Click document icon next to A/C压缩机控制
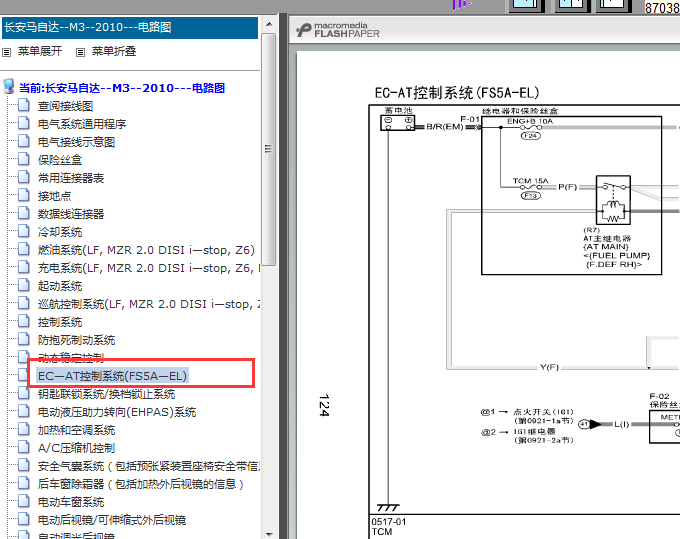The height and width of the screenshot is (539, 680). 24,447
